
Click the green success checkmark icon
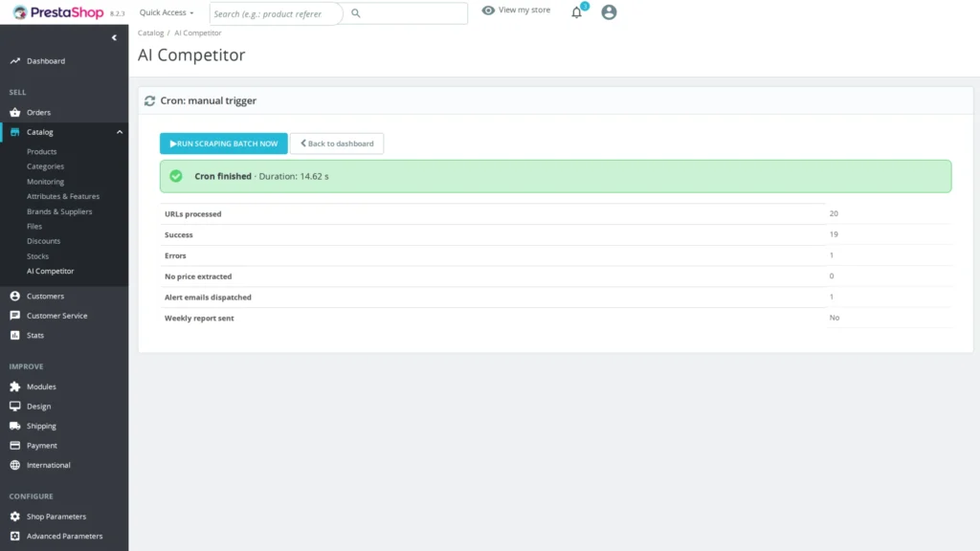[176, 176]
